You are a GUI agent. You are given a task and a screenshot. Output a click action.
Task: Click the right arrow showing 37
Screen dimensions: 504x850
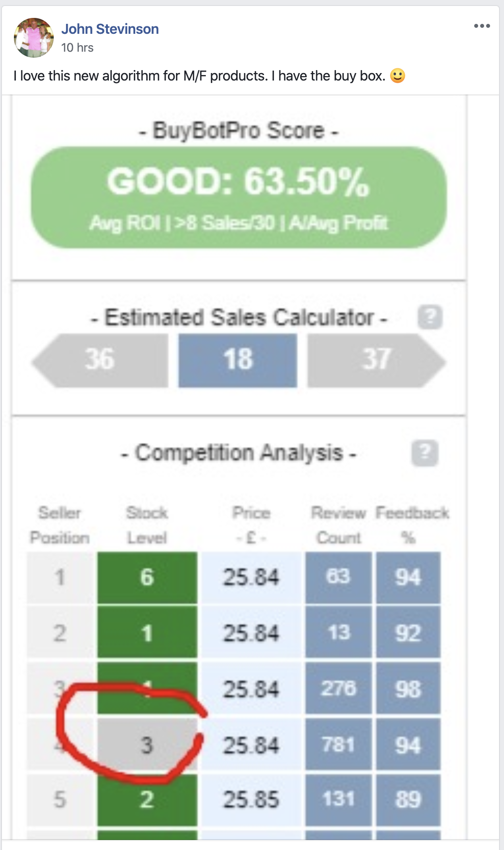pos(376,360)
